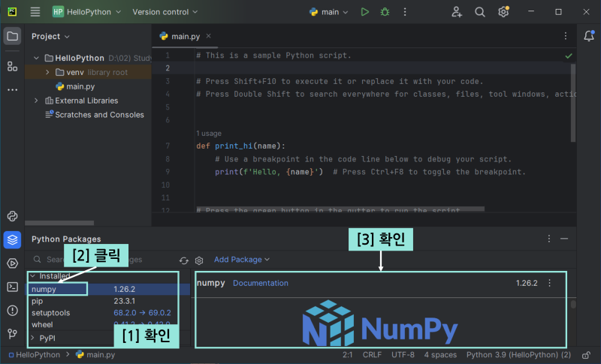The image size is (601, 364).
Task: Open the Python Packages tool window icon
Action: click(x=12, y=239)
